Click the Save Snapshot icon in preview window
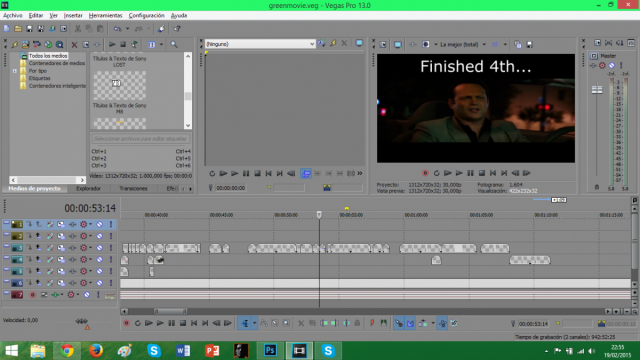Screen dimensions: 640x360 (x=529, y=44)
